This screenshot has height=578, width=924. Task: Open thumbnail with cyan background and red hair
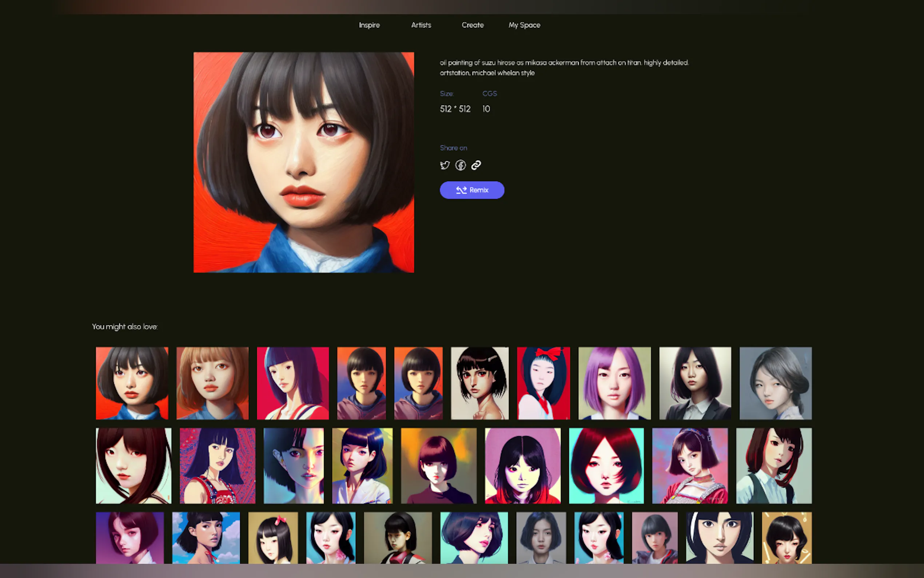pos(606,466)
